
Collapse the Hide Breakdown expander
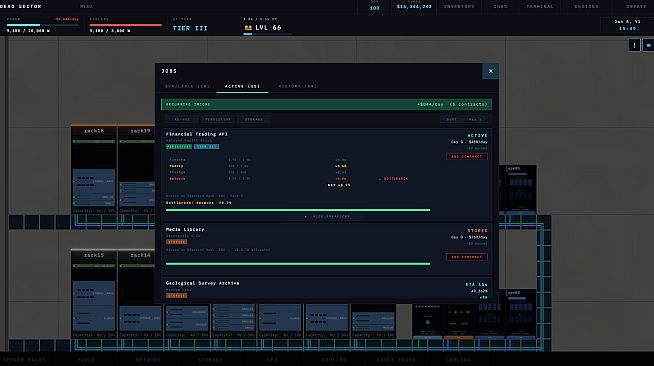point(327,217)
